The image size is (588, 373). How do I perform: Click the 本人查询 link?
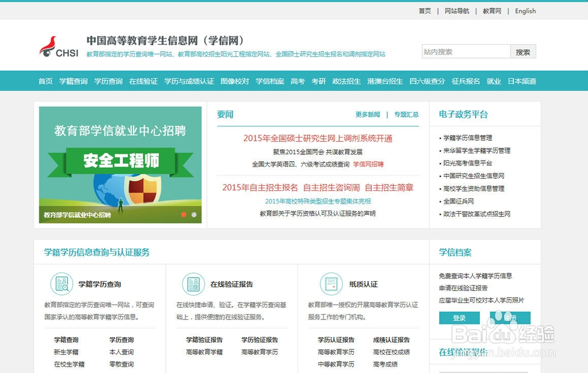pyautogui.click(x=122, y=352)
